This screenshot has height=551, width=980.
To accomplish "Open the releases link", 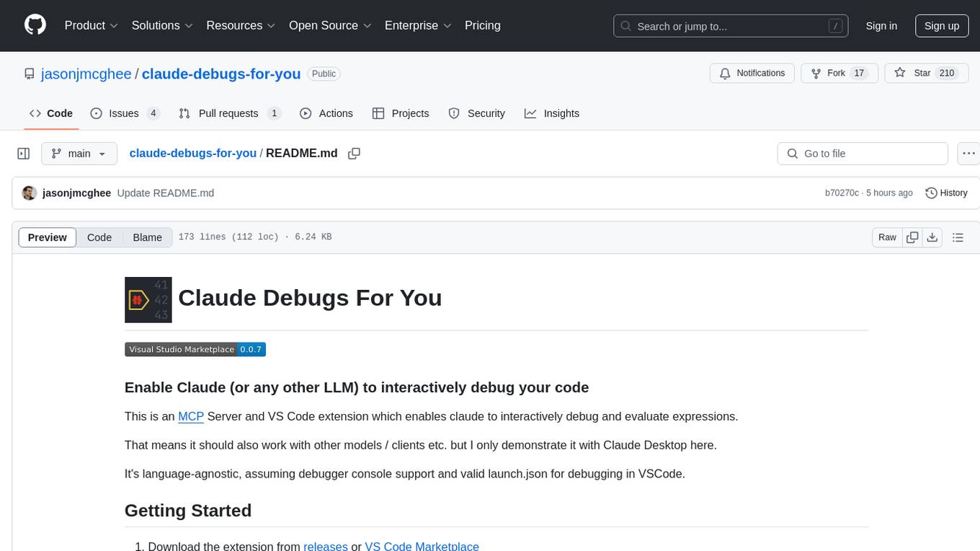I will pyautogui.click(x=326, y=546).
